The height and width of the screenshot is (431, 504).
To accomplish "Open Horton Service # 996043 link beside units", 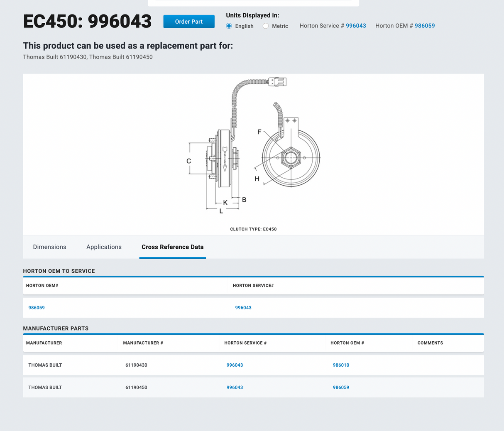I will click(x=356, y=26).
